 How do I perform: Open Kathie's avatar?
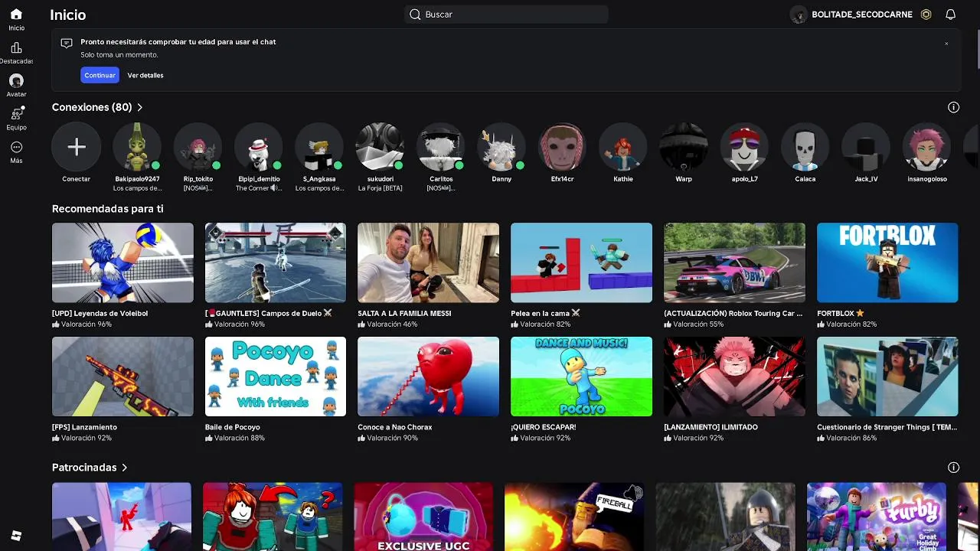[x=623, y=147]
